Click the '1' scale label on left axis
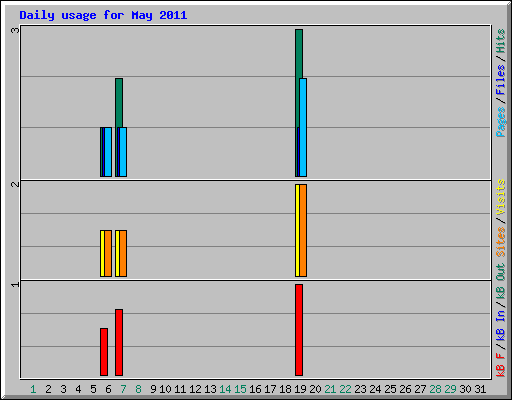 click(15, 284)
